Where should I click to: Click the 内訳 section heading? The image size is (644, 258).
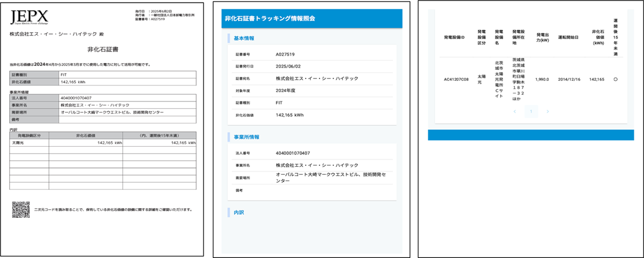239,212
